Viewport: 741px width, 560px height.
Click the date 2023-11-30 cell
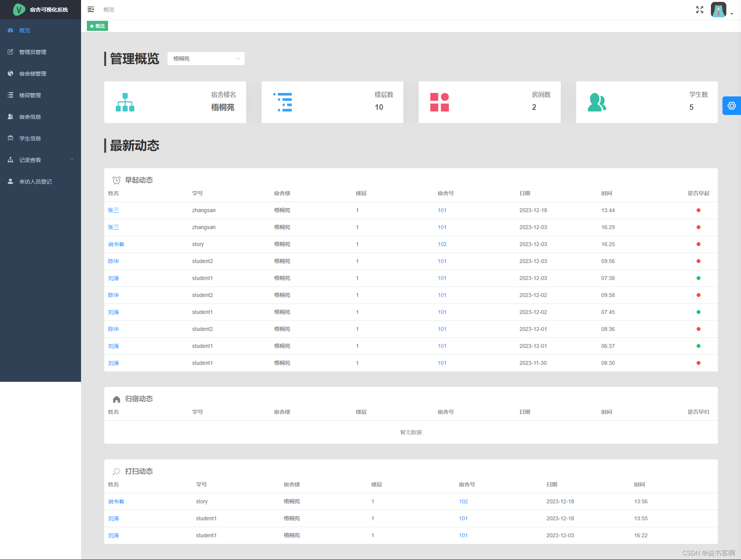pos(533,363)
